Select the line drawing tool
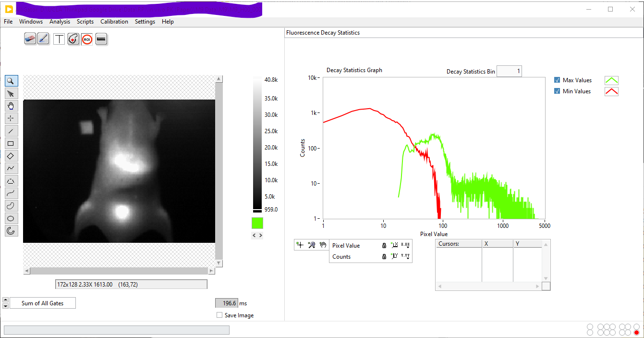 click(x=11, y=131)
